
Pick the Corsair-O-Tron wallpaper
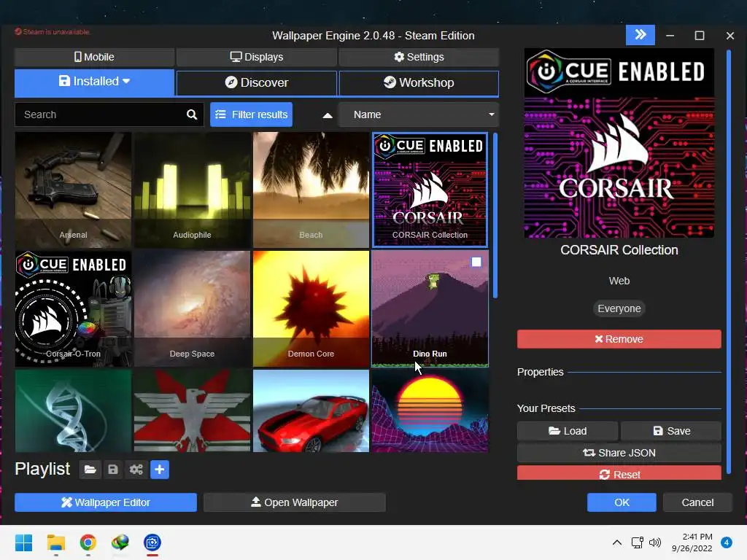pyautogui.click(x=74, y=309)
